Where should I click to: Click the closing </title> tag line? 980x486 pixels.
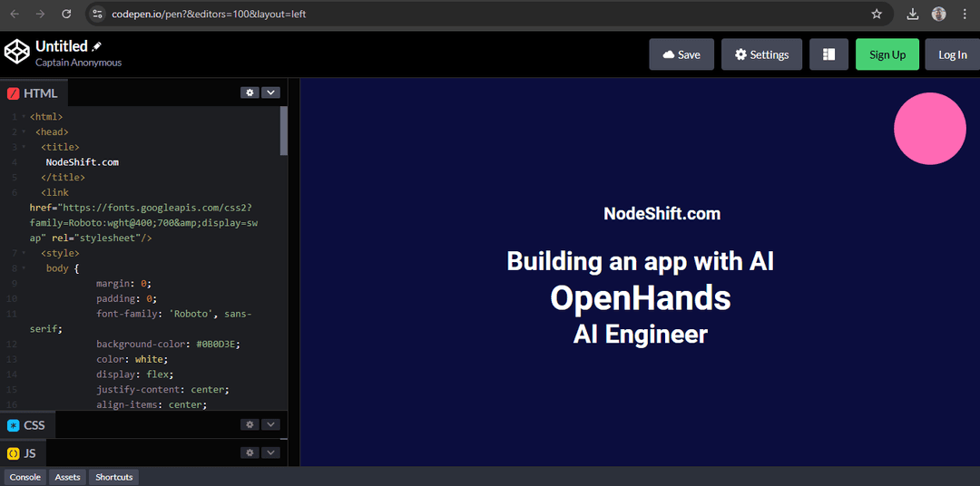click(63, 178)
